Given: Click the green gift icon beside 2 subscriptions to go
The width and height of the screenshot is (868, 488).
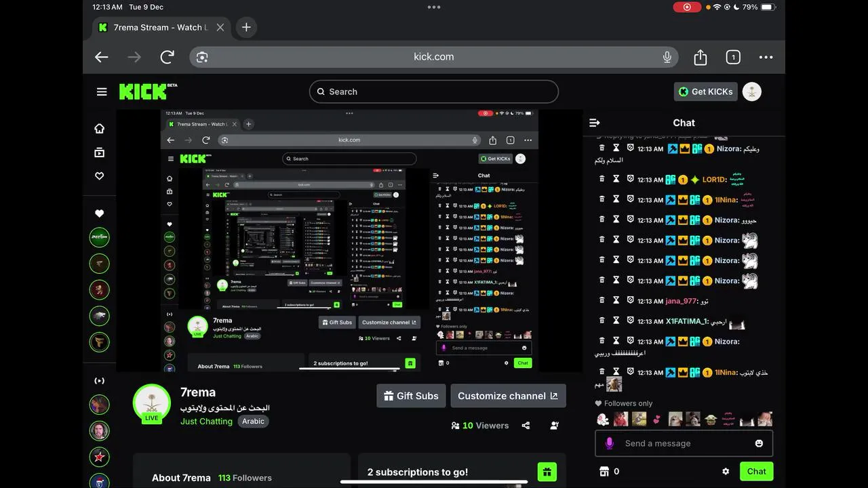Looking at the screenshot, I should coord(547,472).
